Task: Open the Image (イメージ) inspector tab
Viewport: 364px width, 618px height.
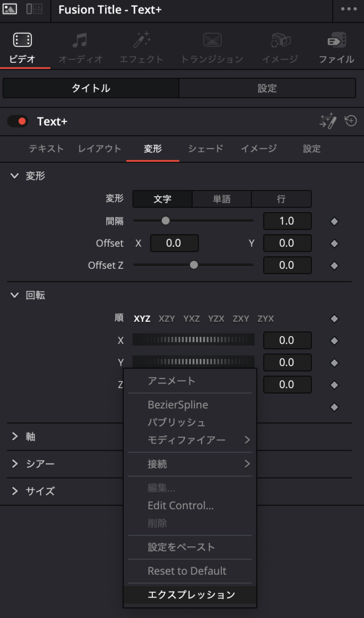Action: pyautogui.click(x=280, y=48)
